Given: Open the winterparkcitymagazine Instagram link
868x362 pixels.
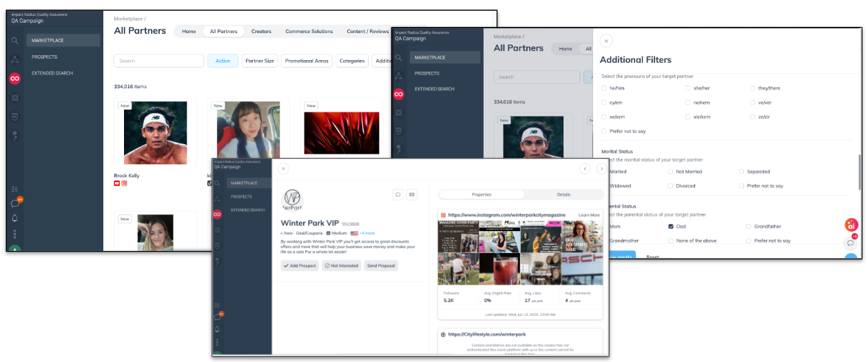Looking at the screenshot, I should (507, 215).
